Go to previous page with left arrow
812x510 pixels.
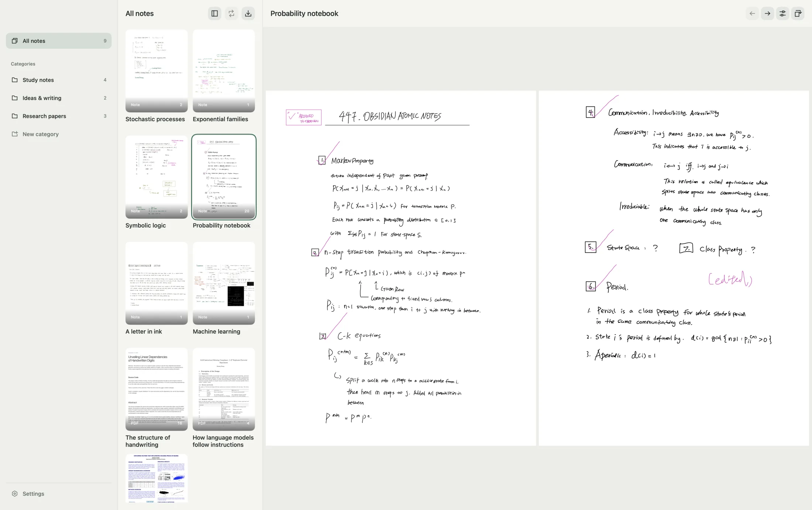pyautogui.click(x=752, y=14)
